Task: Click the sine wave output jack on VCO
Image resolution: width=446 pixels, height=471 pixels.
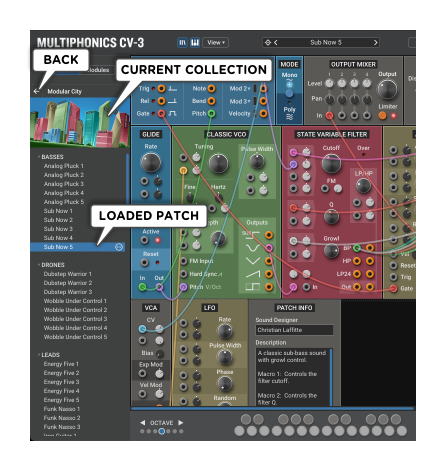Action: pyautogui.click(x=269, y=248)
